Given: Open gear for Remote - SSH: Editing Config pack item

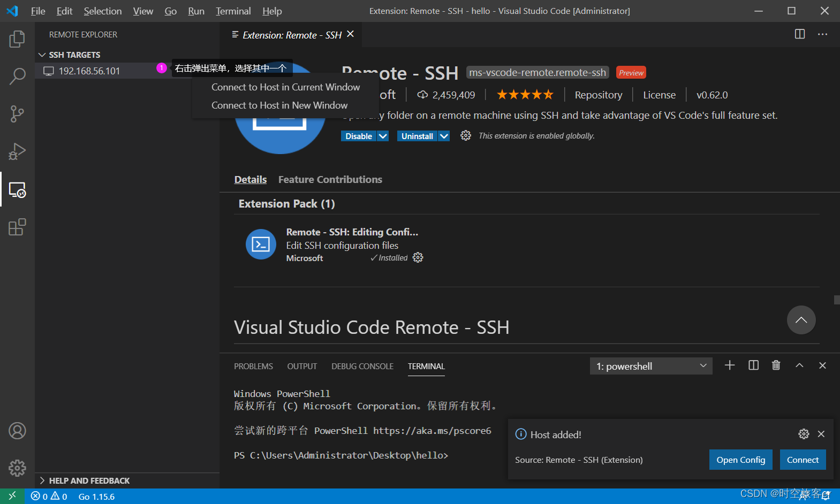Looking at the screenshot, I should (418, 258).
